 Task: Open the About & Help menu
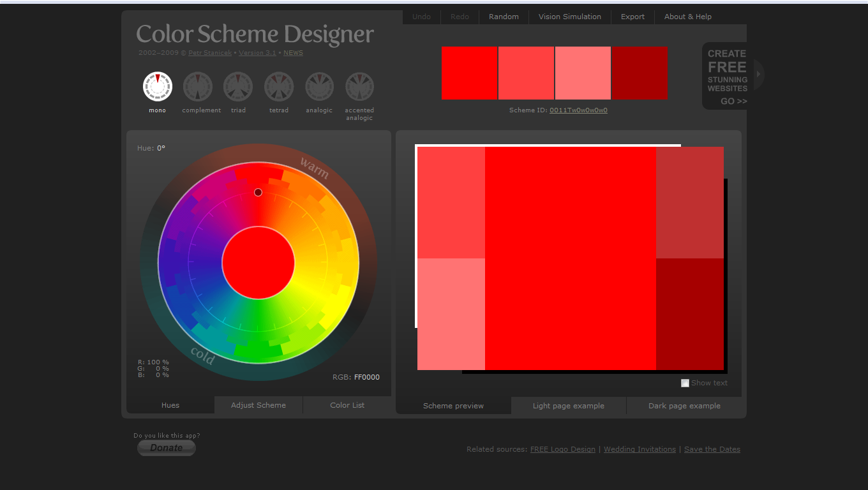tap(688, 17)
